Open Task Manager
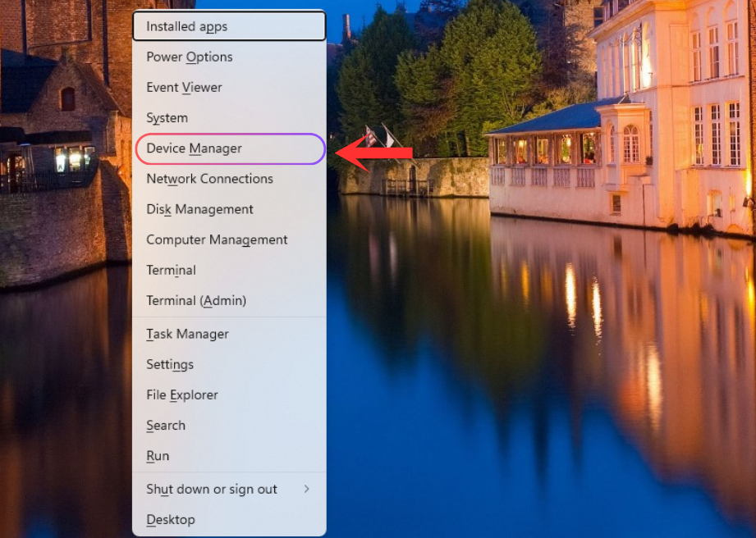Screen dimensions: 756x538 click(x=230, y=334)
